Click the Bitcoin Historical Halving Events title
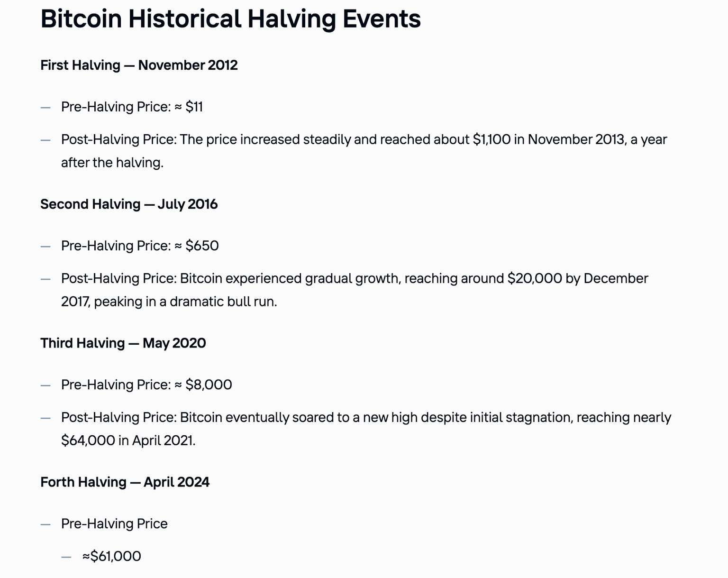 (x=230, y=19)
